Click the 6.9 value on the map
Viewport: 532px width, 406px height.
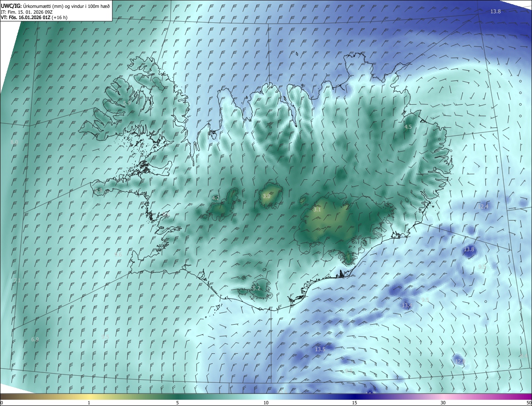tap(35, 339)
